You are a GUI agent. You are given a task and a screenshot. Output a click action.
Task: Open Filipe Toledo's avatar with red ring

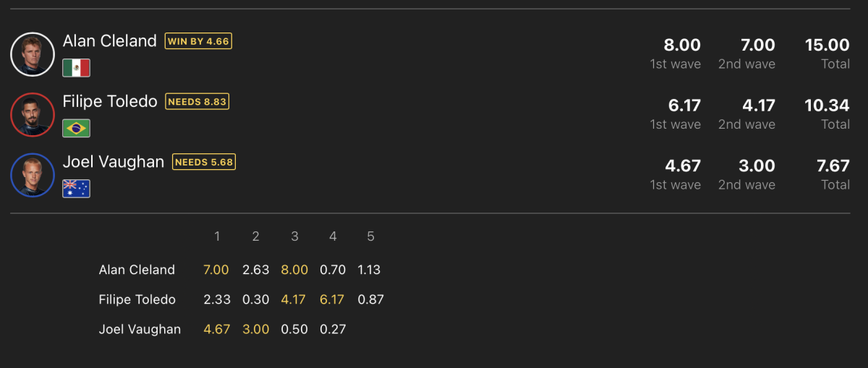pos(33,115)
